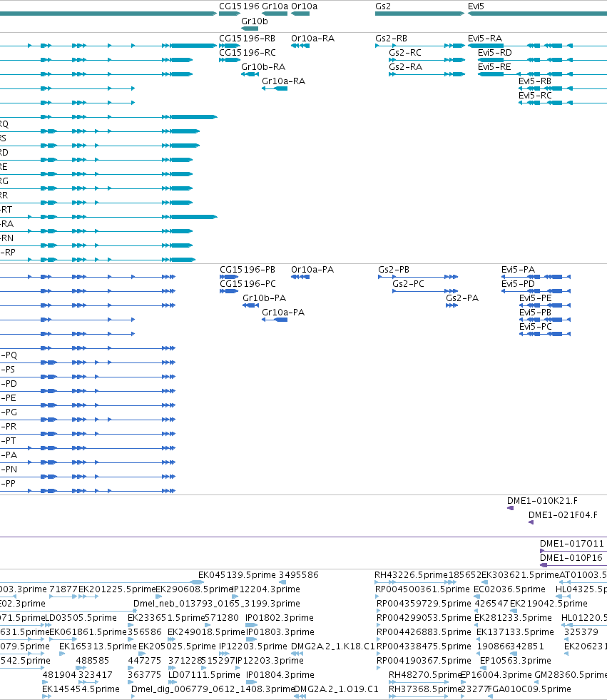Image resolution: width=607 pixels, height=700 pixels.
Task: Click EST EK201225.5prime
Action: tap(117, 589)
